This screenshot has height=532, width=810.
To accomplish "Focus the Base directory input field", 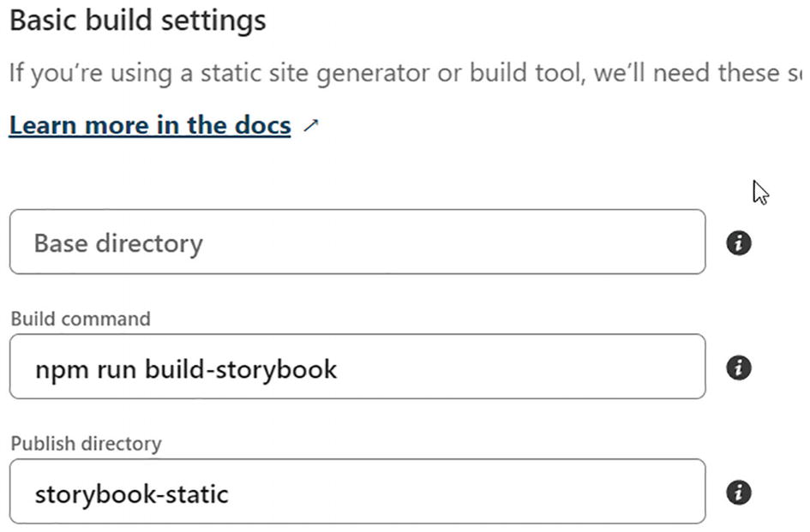I will click(x=357, y=242).
